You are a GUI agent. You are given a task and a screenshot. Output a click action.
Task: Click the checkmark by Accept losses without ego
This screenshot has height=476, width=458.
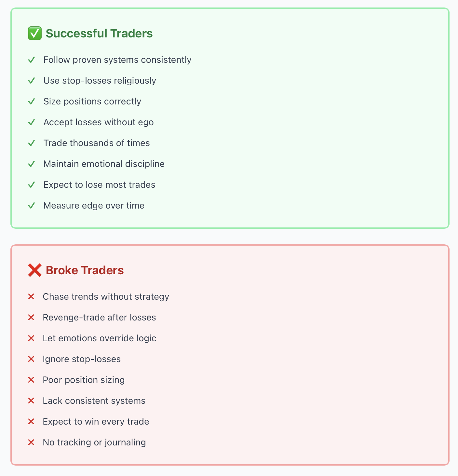(x=32, y=122)
